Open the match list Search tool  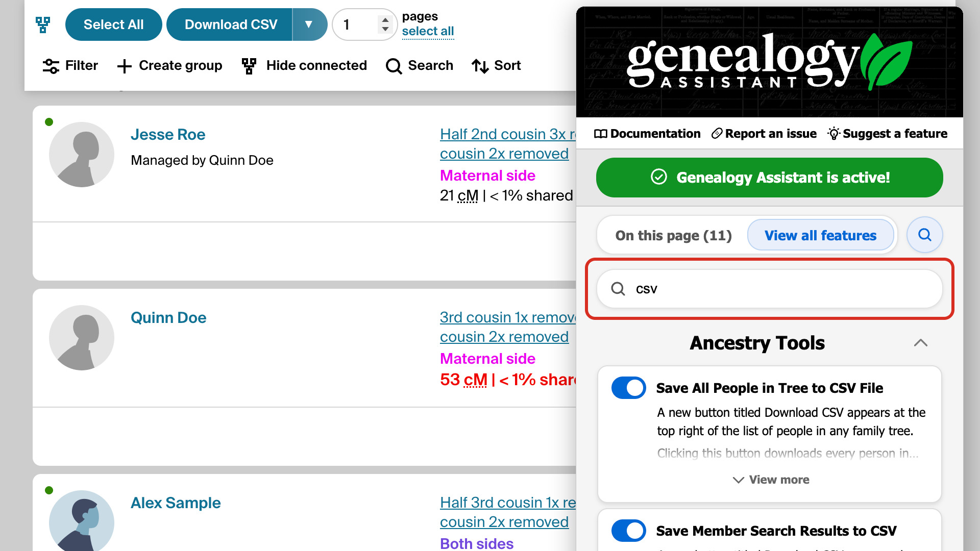tap(420, 66)
